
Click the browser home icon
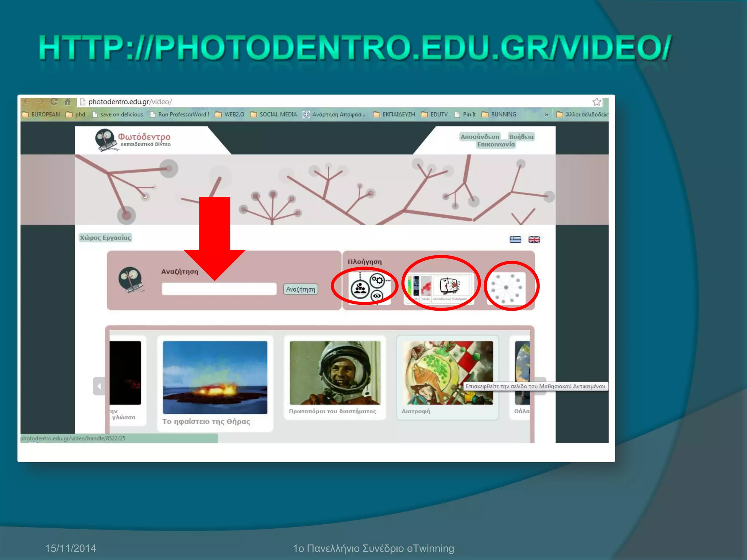coord(67,102)
